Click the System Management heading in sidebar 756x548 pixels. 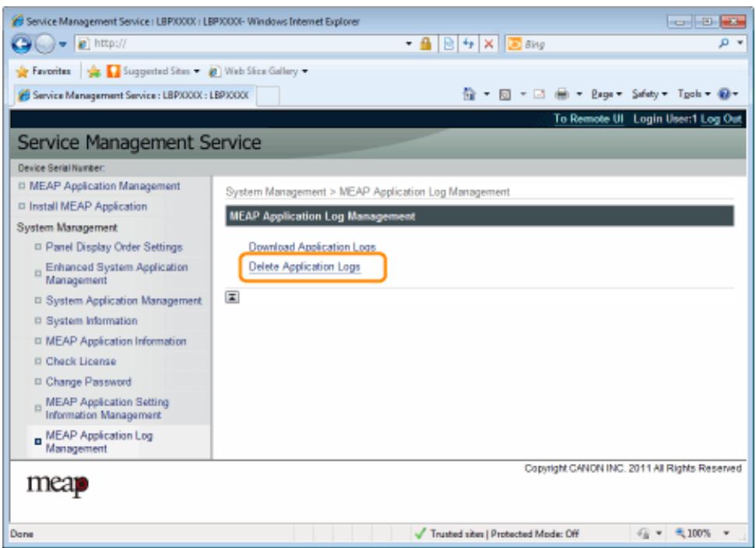point(67,227)
